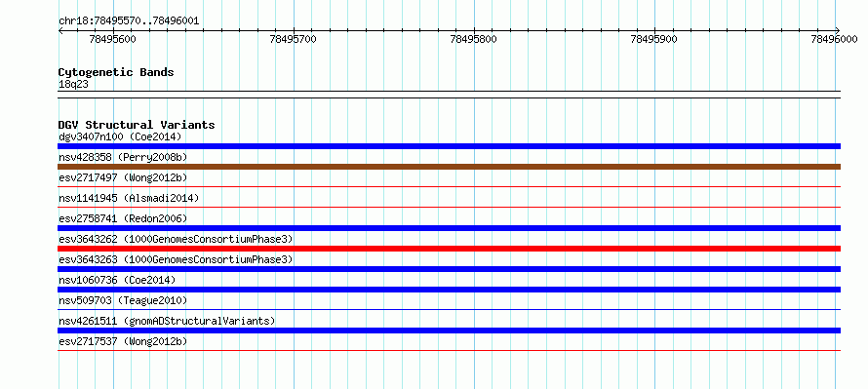868x389 pixels.
Task: Click the red line under esv2717537
Action: click(449, 350)
